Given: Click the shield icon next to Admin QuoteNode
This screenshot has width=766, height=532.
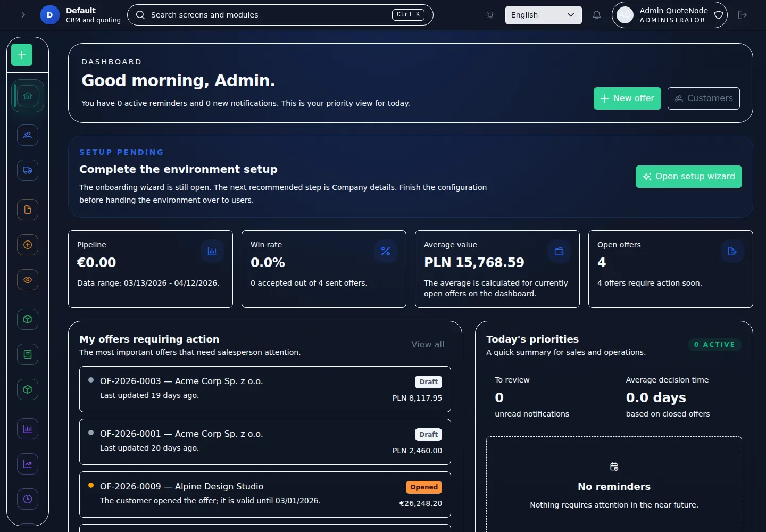Looking at the screenshot, I should (x=718, y=15).
